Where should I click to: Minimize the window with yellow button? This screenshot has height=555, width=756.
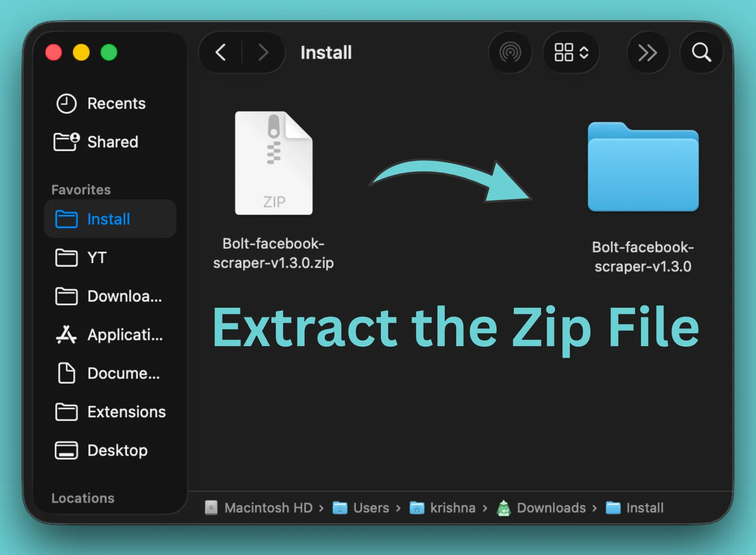click(81, 52)
